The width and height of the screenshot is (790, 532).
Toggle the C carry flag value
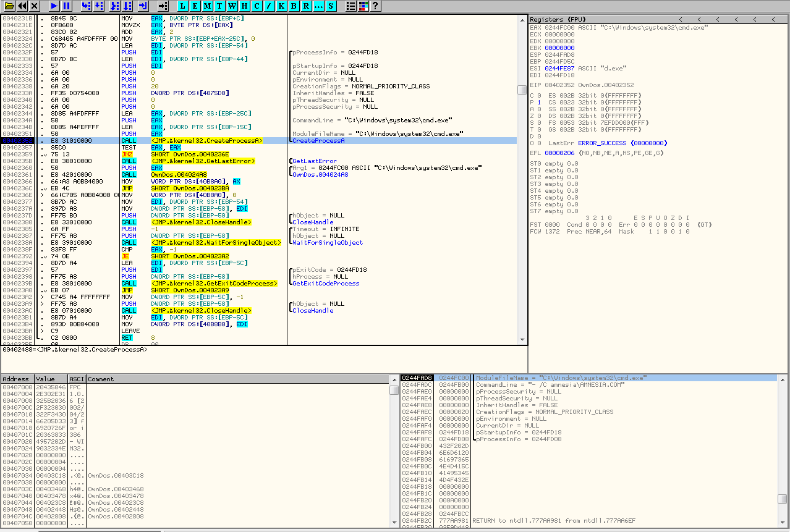pyautogui.click(x=539, y=95)
